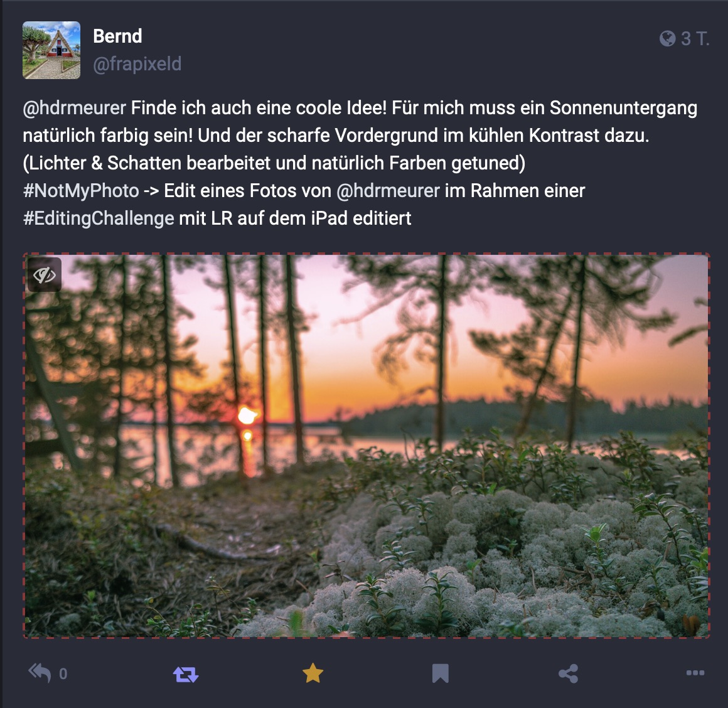
Task: Open the three-dot more options menu
Action: coord(695,673)
